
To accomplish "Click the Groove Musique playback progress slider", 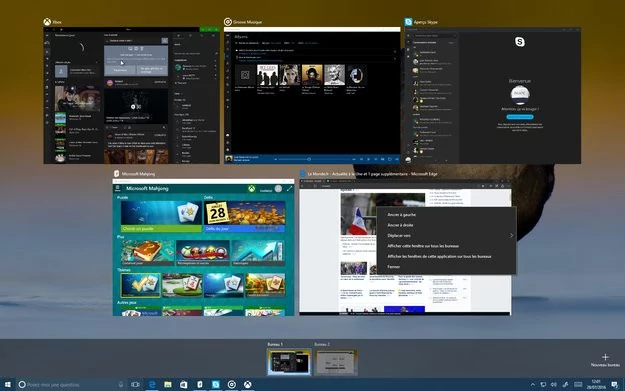I will pos(312,159).
